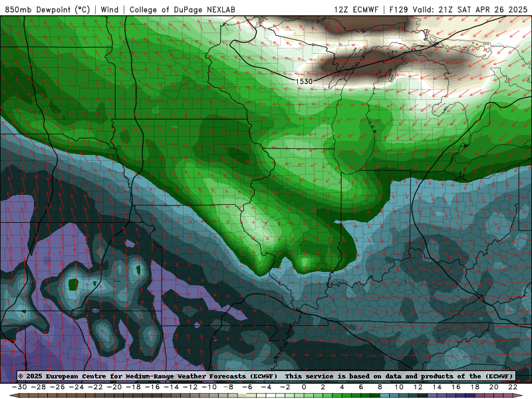The image size is (532, 399).
Task: Click the -18 value on the color scale
Action: [134, 387]
